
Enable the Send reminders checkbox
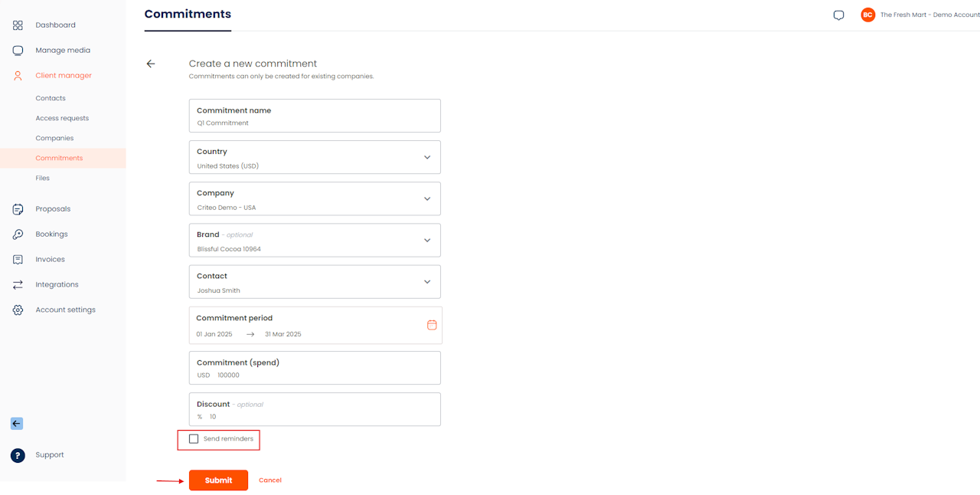click(x=194, y=439)
